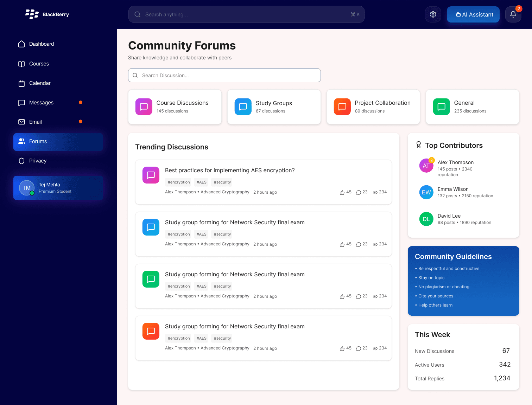This screenshot has height=405, width=532.
Task: Toggle the unread dot next to Messages
Action: [81, 102]
